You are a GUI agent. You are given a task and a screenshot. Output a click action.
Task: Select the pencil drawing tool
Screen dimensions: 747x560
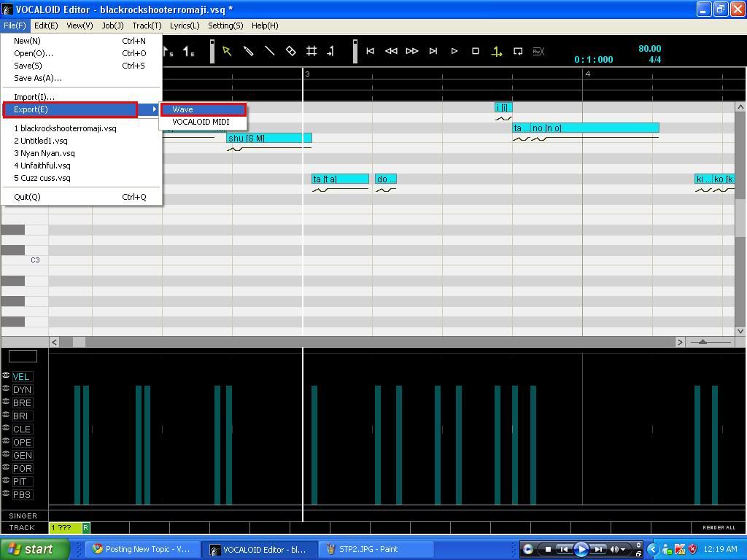click(248, 51)
